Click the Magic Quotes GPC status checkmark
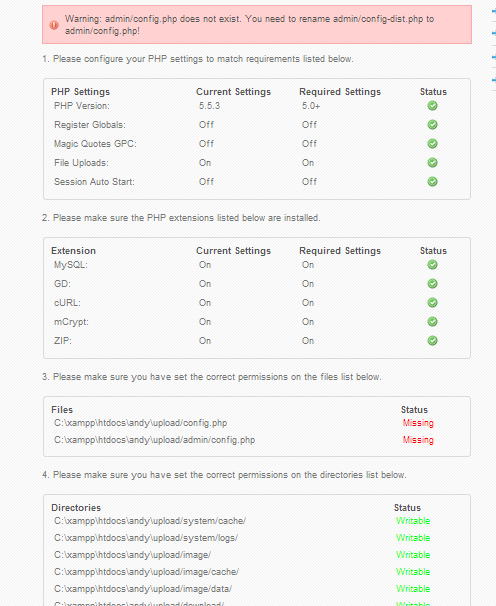 432,143
